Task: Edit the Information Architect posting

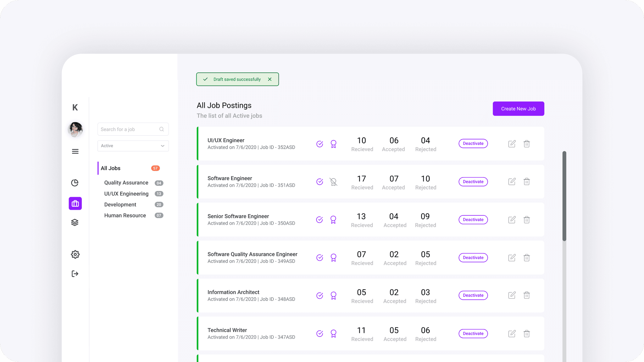Action: tap(512, 295)
